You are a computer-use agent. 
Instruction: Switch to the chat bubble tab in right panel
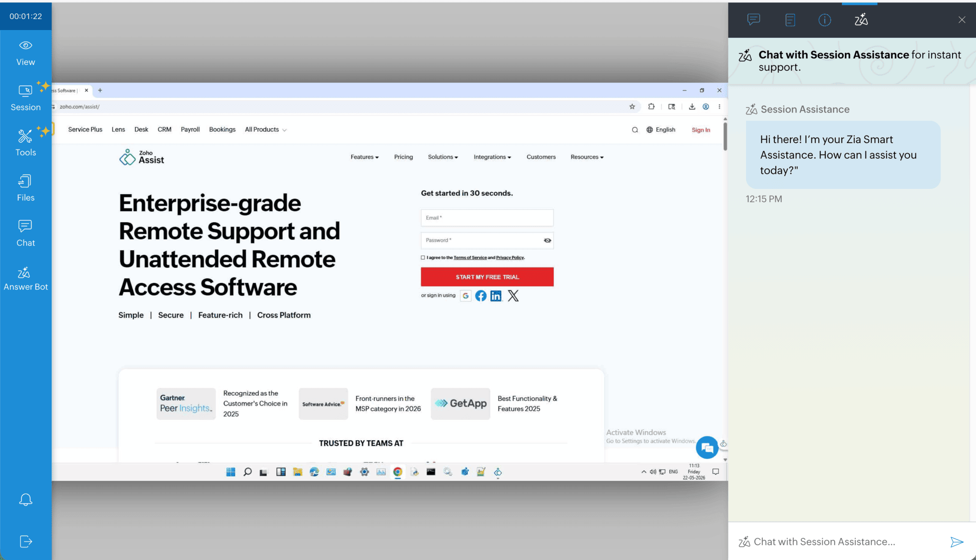[x=754, y=20]
